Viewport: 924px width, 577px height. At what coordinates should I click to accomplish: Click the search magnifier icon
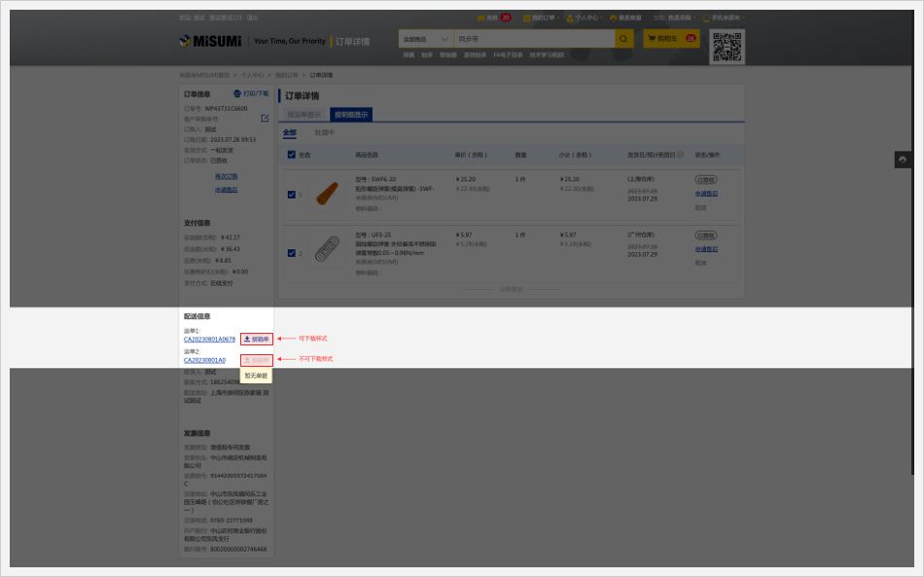623,39
